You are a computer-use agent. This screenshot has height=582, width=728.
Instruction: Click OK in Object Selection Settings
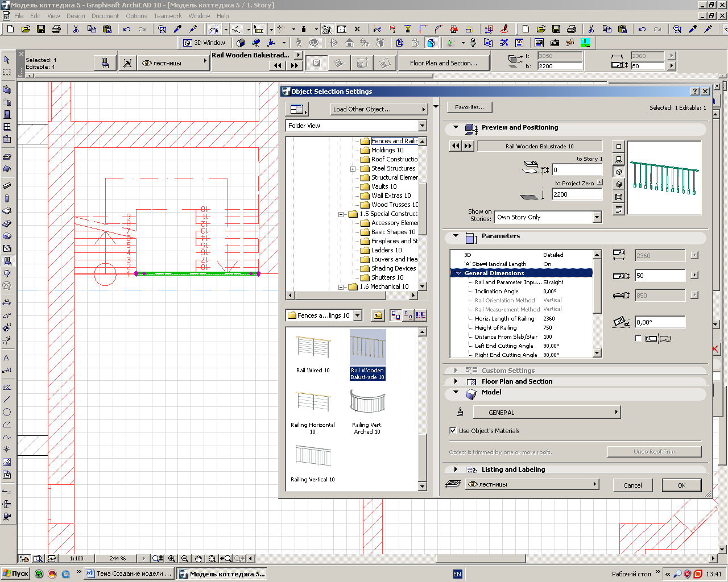[681, 485]
